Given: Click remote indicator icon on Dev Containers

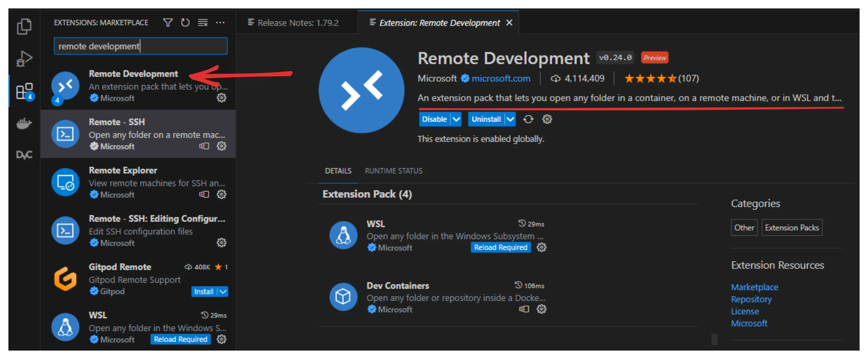Looking at the screenshot, I should tap(524, 309).
